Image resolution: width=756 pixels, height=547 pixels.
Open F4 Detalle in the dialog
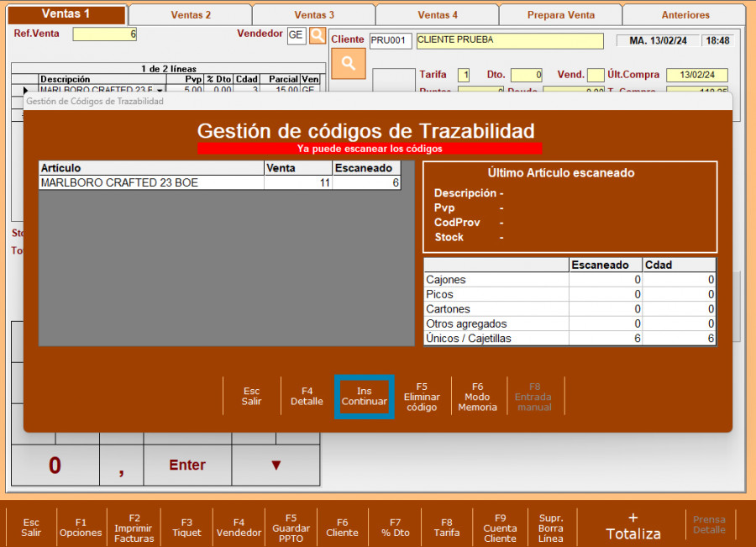307,397
